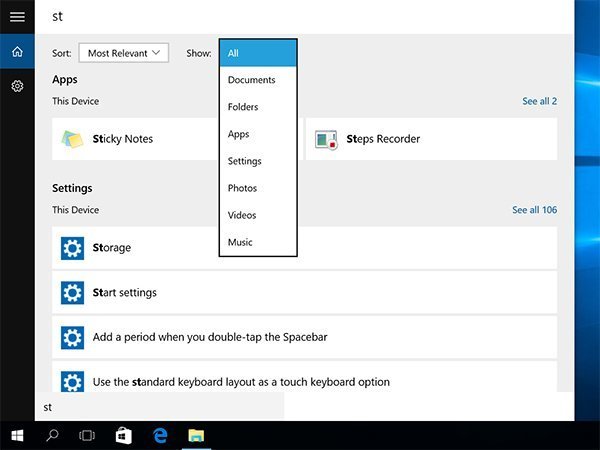Choose Apps in the Show filter
Screen dimensions: 600x450
[x=258, y=134]
